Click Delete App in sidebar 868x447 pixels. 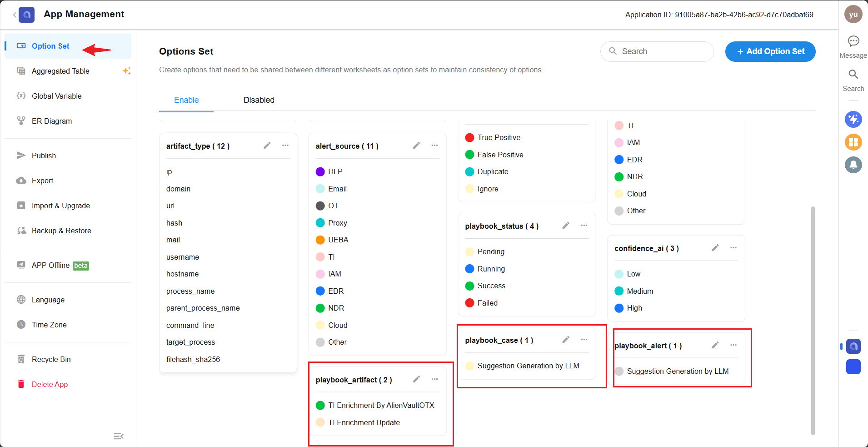pyautogui.click(x=50, y=384)
